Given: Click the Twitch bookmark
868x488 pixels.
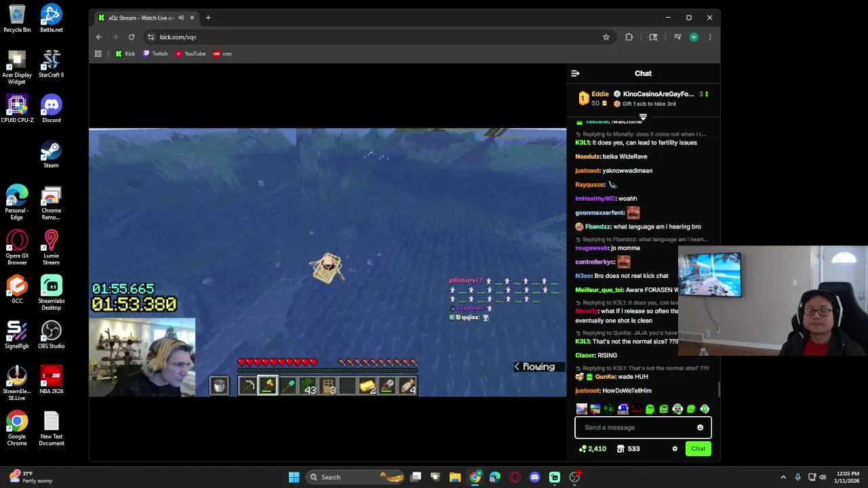Looking at the screenshot, I should 155,54.
